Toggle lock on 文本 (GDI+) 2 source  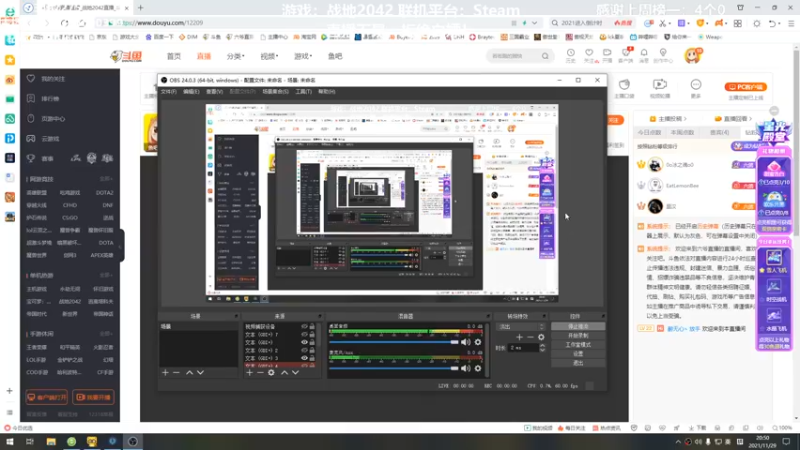pos(312,351)
